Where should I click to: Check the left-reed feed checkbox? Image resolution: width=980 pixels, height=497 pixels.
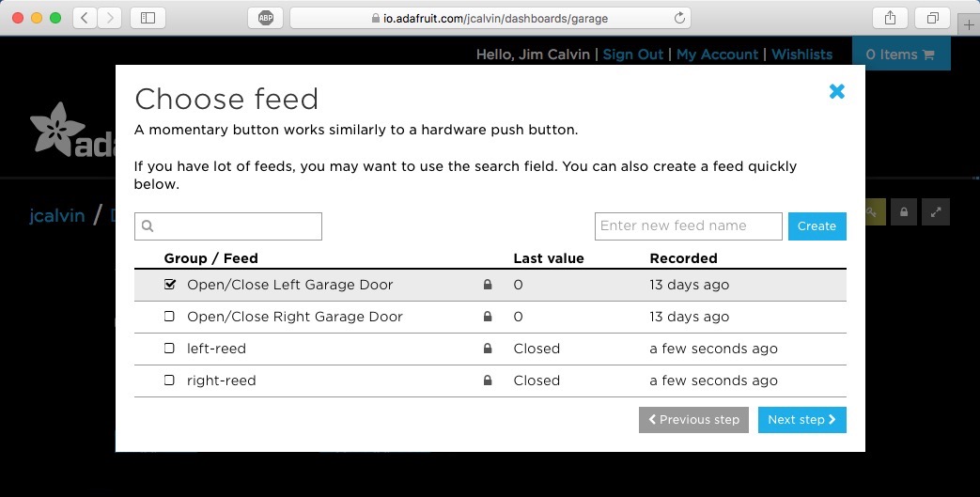(x=169, y=349)
